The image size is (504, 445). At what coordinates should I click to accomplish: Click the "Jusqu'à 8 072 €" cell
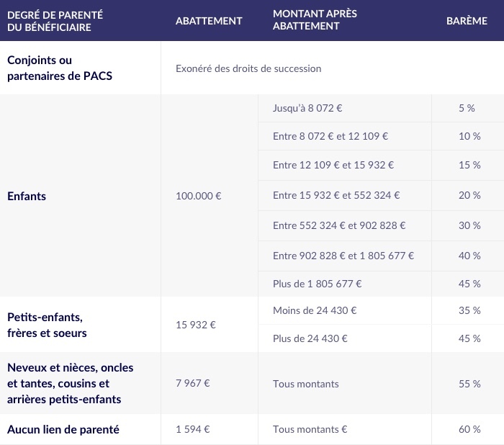point(307,107)
